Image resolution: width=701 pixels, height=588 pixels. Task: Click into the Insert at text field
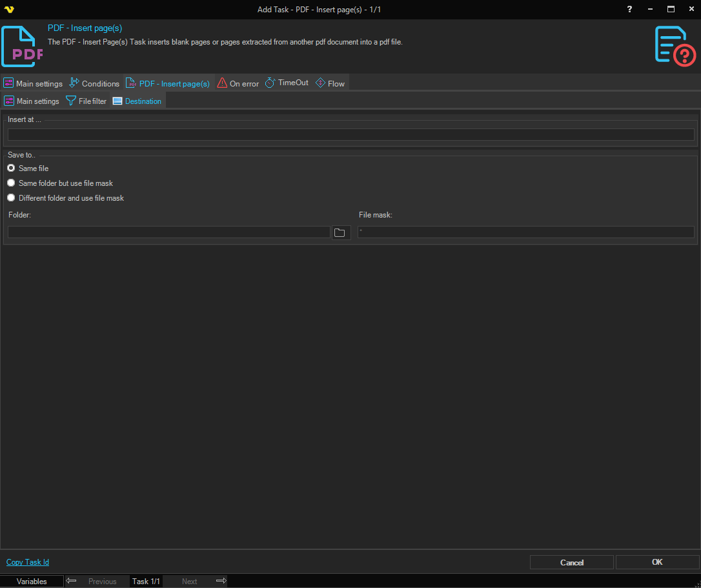click(350, 135)
